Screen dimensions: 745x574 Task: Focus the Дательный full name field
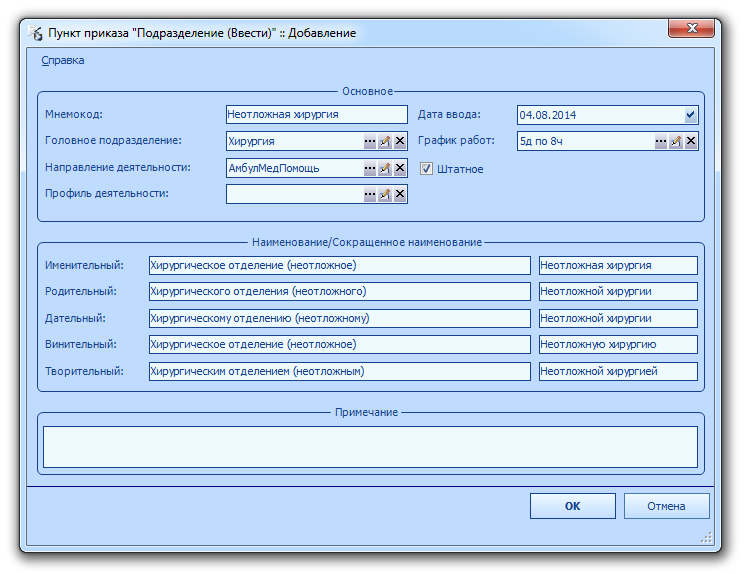pyautogui.click(x=339, y=318)
